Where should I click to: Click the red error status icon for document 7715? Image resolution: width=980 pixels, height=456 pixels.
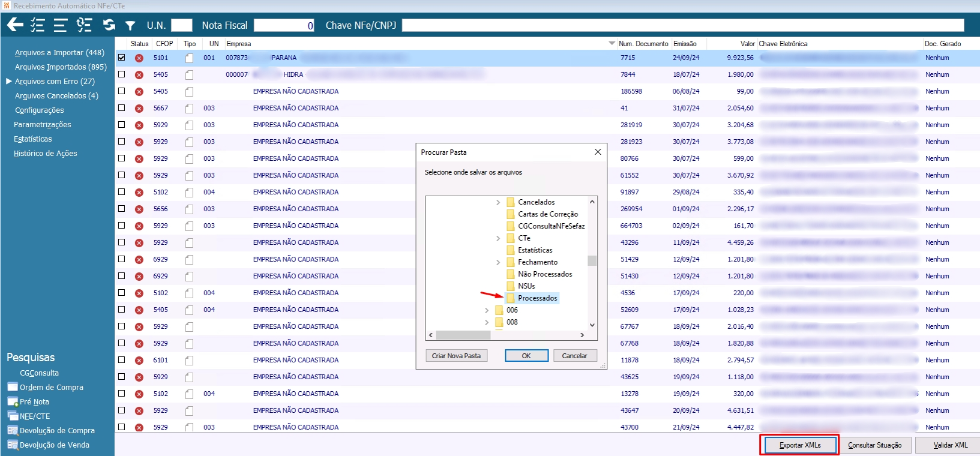[139, 58]
